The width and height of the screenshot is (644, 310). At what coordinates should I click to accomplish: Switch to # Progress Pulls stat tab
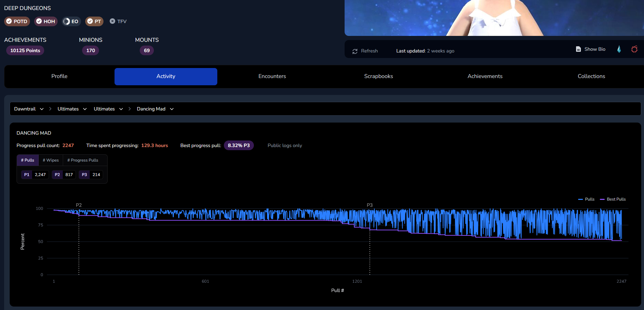click(83, 160)
